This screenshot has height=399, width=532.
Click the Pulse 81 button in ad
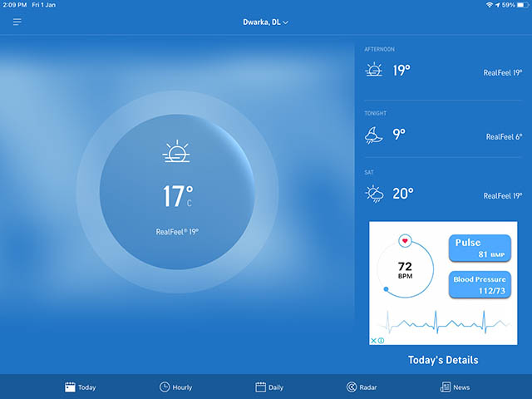click(x=480, y=248)
